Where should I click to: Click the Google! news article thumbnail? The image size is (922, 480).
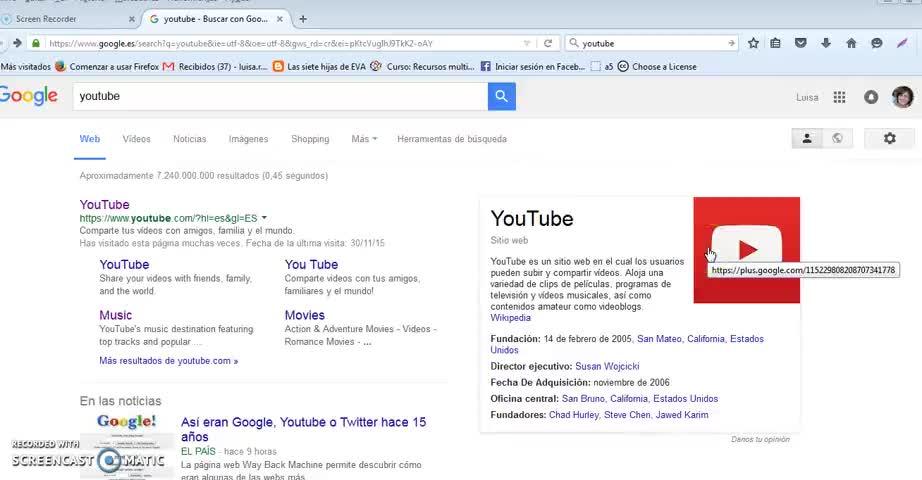click(126, 446)
